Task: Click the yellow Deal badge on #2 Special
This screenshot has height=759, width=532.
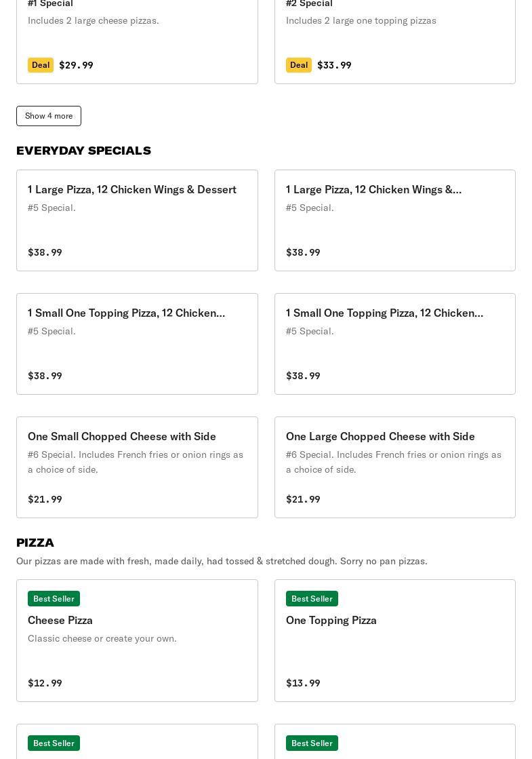Action: [x=299, y=65]
